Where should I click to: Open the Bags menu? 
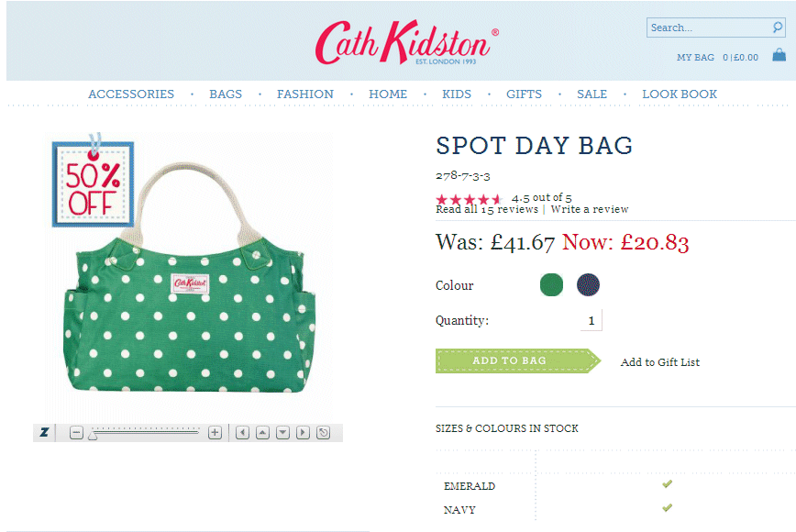(226, 94)
